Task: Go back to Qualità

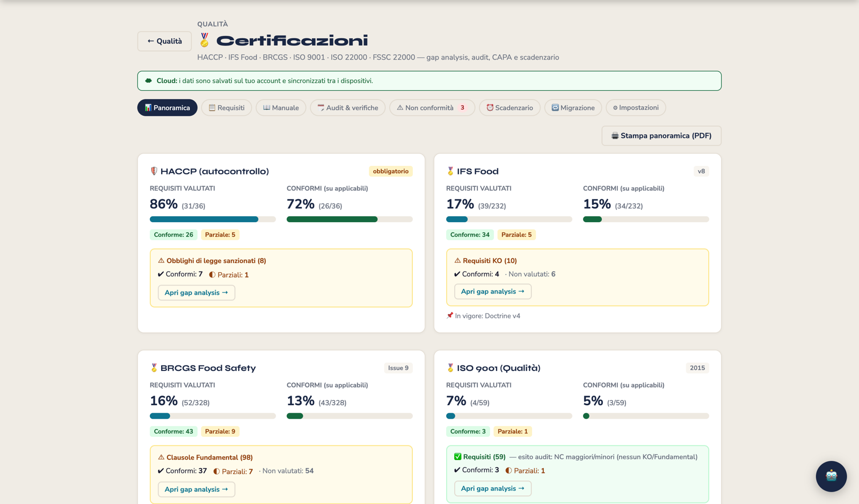Action: pyautogui.click(x=164, y=41)
